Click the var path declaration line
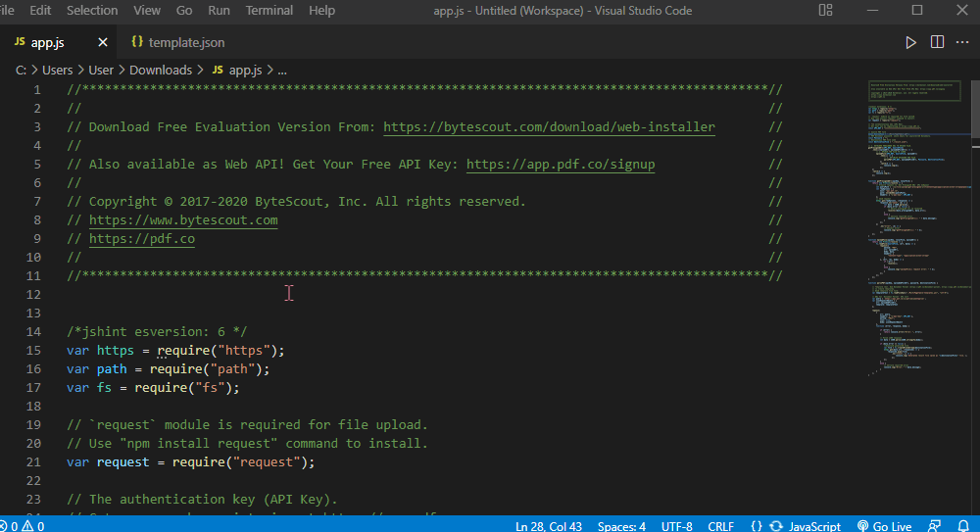The height and width of the screenshot is (532, 980). pos(169,368)
